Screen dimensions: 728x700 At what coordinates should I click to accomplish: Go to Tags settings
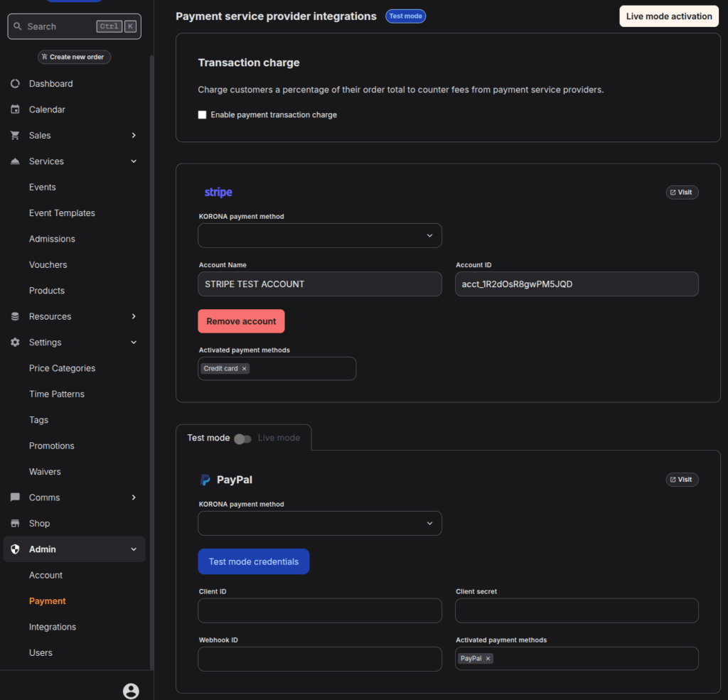click(x=38, y=420)
